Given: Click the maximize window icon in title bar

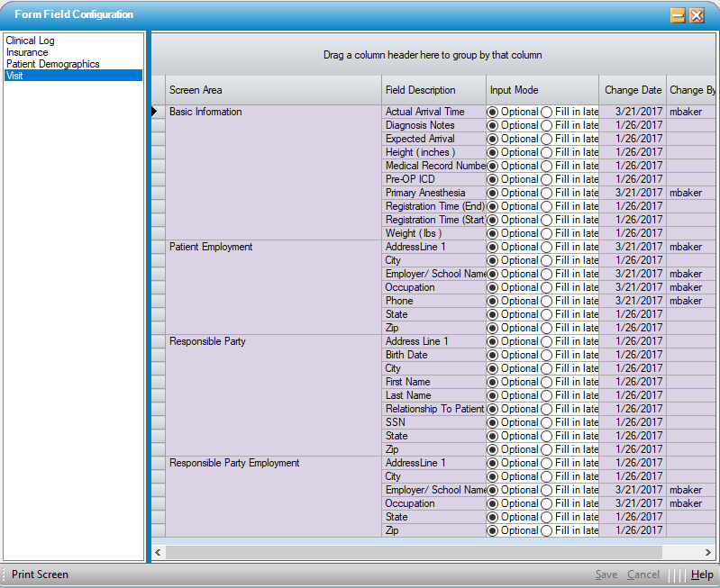Looking at the screenshot, I should (x=678, y=15).
